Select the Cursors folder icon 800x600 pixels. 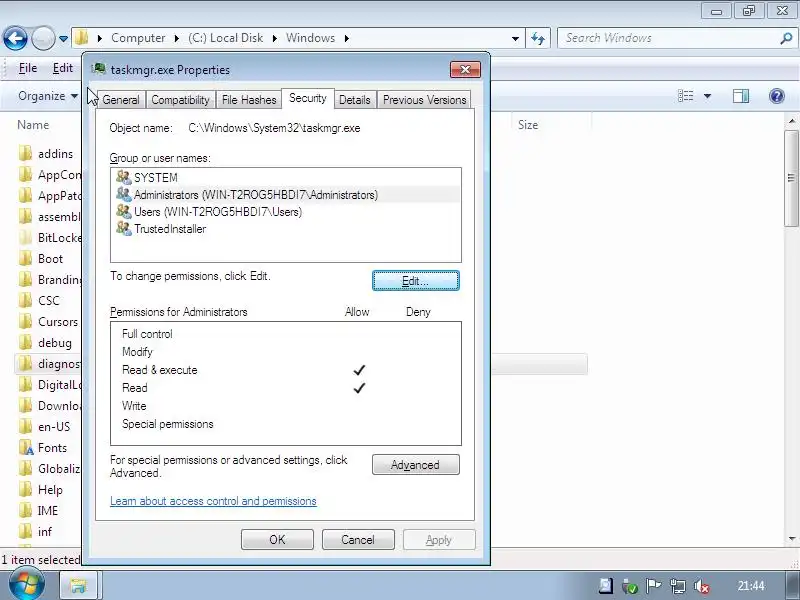26,321
